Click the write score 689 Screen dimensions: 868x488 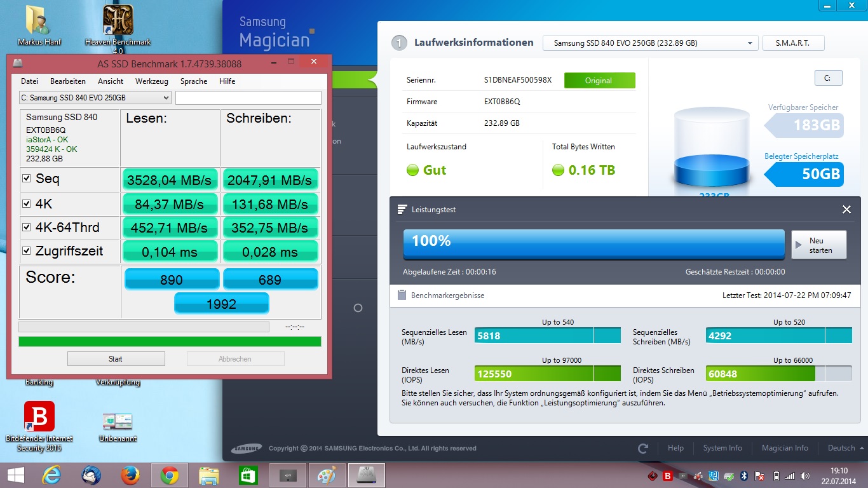[x=270, y=280]
